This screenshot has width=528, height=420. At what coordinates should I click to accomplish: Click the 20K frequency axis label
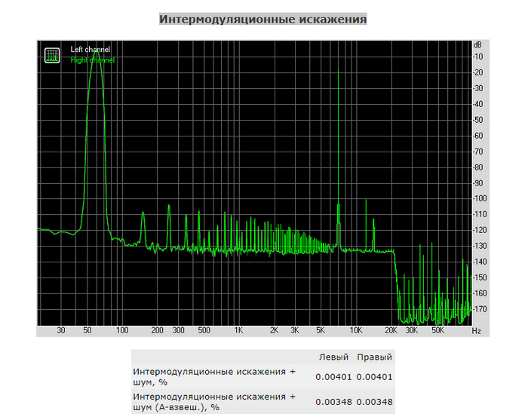[x=391, y=330]
